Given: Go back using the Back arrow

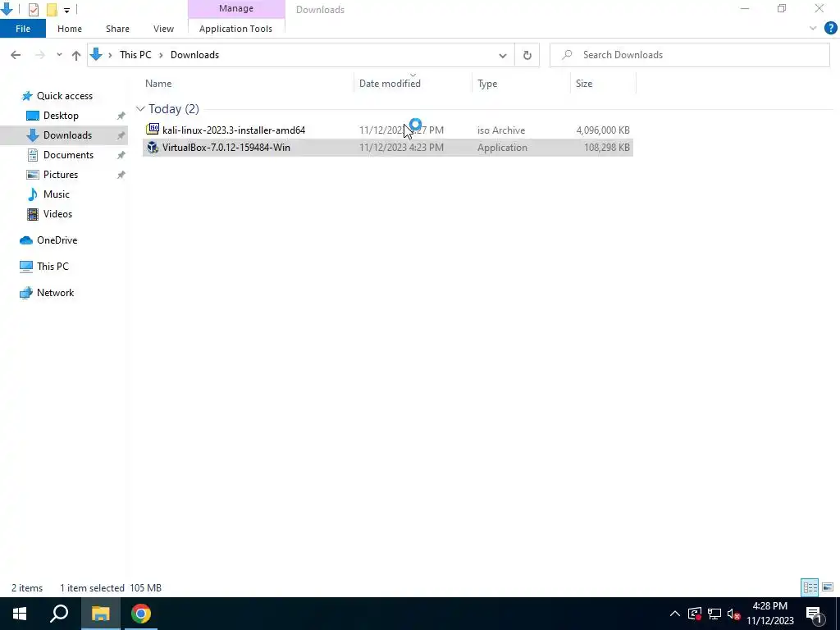Looking at the screenshot, I should 16,55.
